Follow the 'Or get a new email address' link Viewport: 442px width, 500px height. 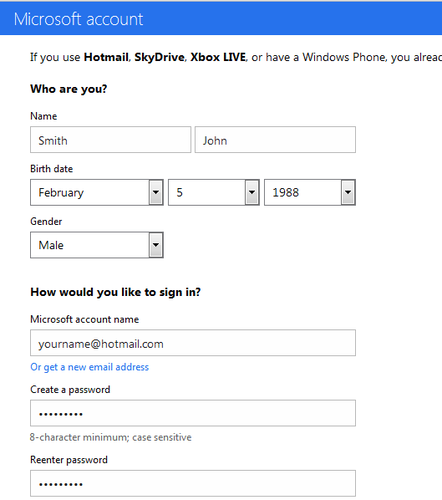coord(89,367)
